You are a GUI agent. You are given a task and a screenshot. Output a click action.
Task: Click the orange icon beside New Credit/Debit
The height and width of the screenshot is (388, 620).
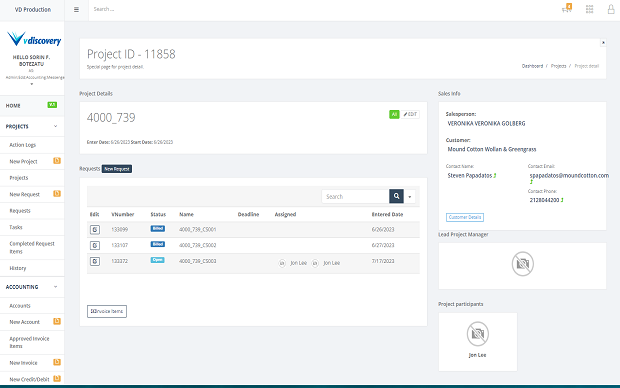(x=57, y=379)
